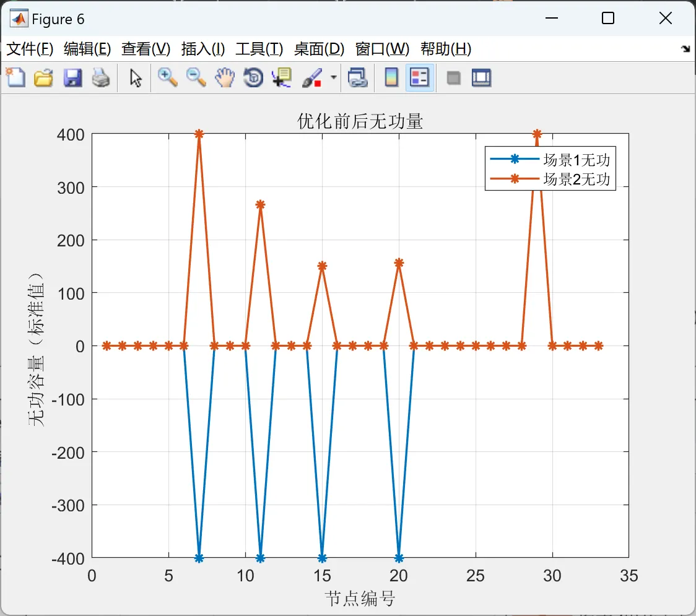Expand the brush color dropdown arrow
The width and height of the screenshot is (696, 616).
click(333, 77)
